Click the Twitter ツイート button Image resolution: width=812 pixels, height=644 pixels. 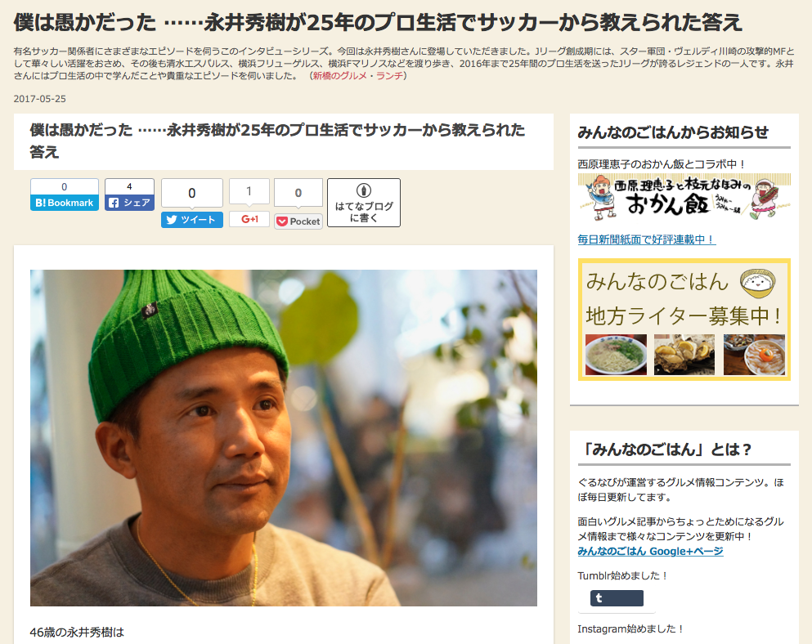pos(191,220)
